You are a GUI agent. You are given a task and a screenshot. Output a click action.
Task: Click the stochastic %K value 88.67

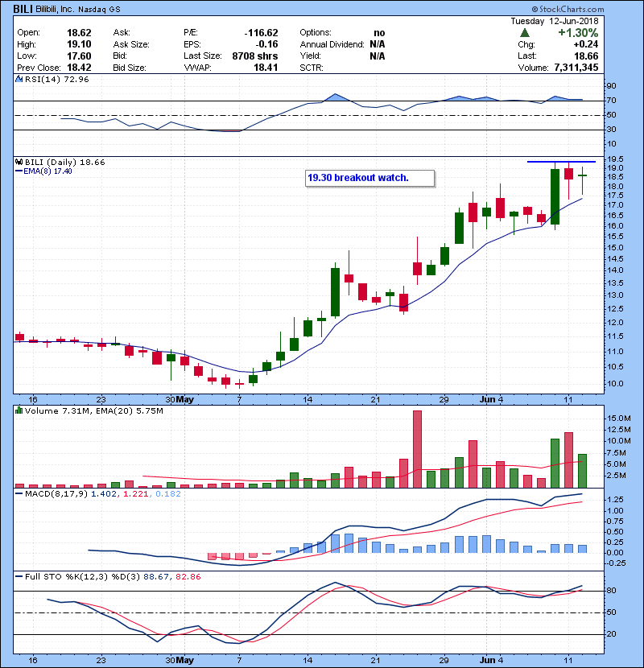click(x=155, y=577)
